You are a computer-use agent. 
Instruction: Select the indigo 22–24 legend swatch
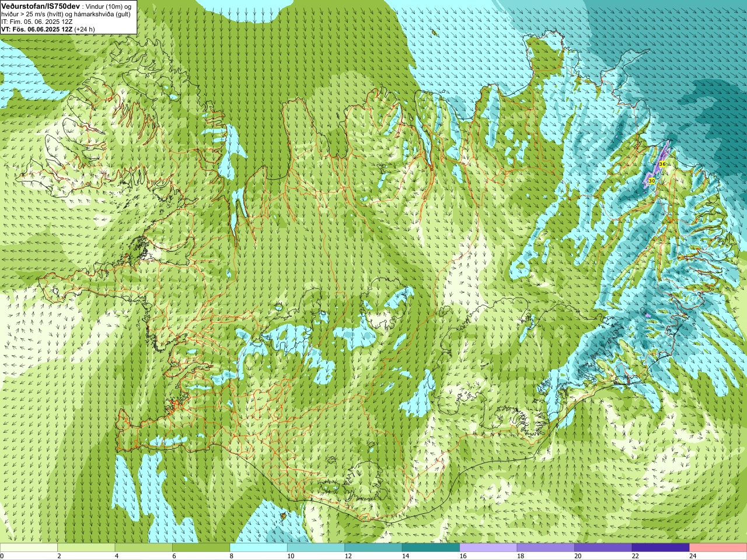pos(661,548)
